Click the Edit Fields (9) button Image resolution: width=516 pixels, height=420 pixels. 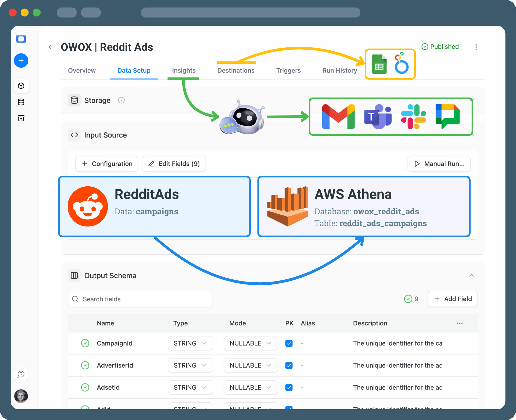(x=174, y=163)
